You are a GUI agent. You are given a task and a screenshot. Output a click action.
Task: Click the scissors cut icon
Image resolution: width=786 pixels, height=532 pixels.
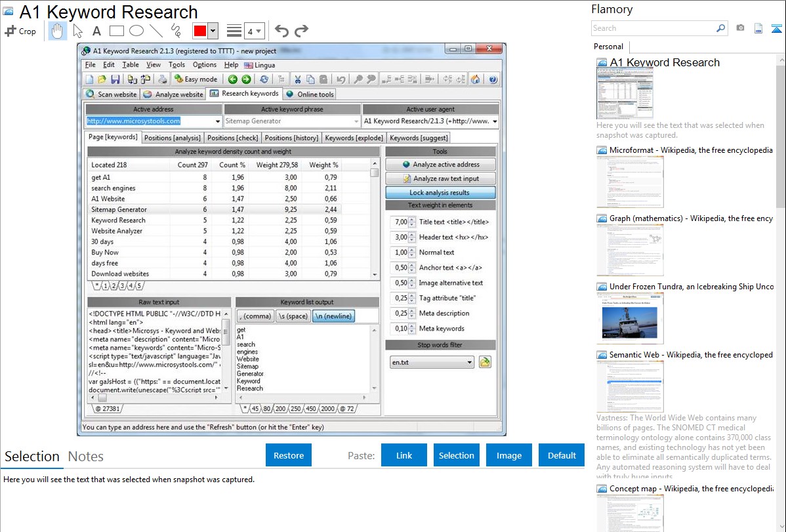click(297, 79)
